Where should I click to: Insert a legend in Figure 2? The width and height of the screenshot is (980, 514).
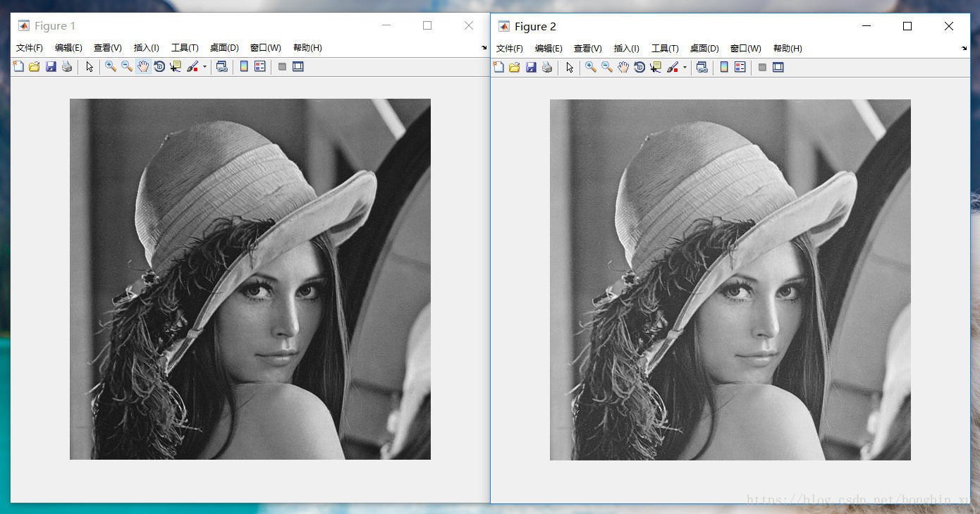point(740,67)
